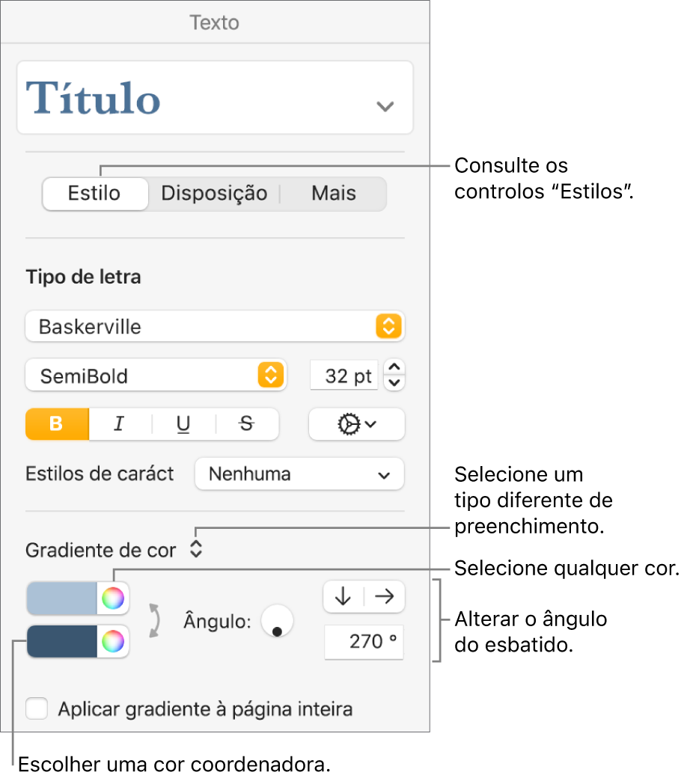
Task: Click the Texto panel header
Action: click(x=215, y=22)
